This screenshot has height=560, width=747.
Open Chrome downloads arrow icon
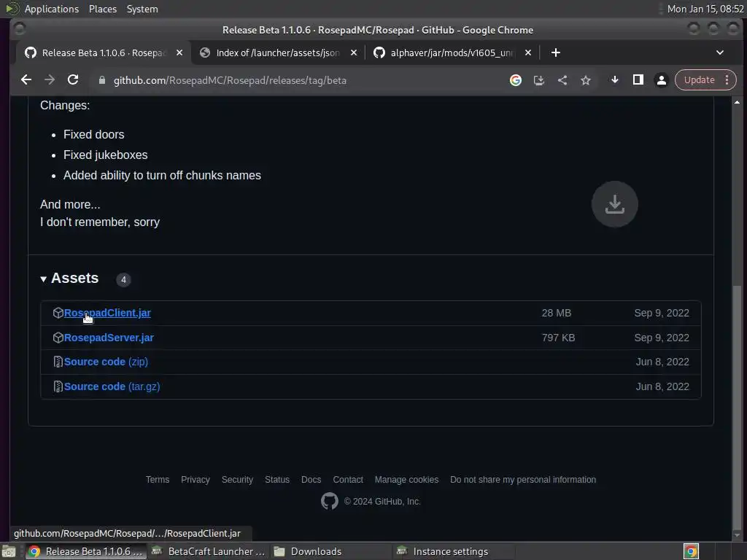614,80
